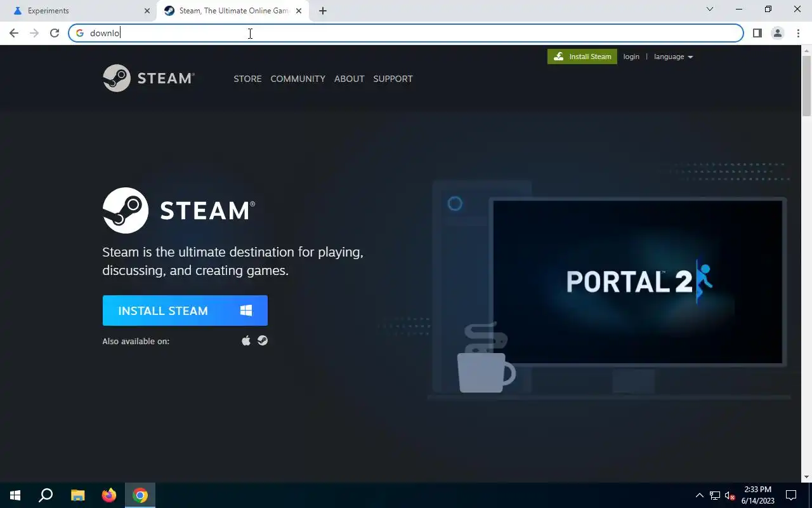The width and height of the screenshot is (812, 508).
Task: Restore down the Chrome window
Action: tap(768, 9)
